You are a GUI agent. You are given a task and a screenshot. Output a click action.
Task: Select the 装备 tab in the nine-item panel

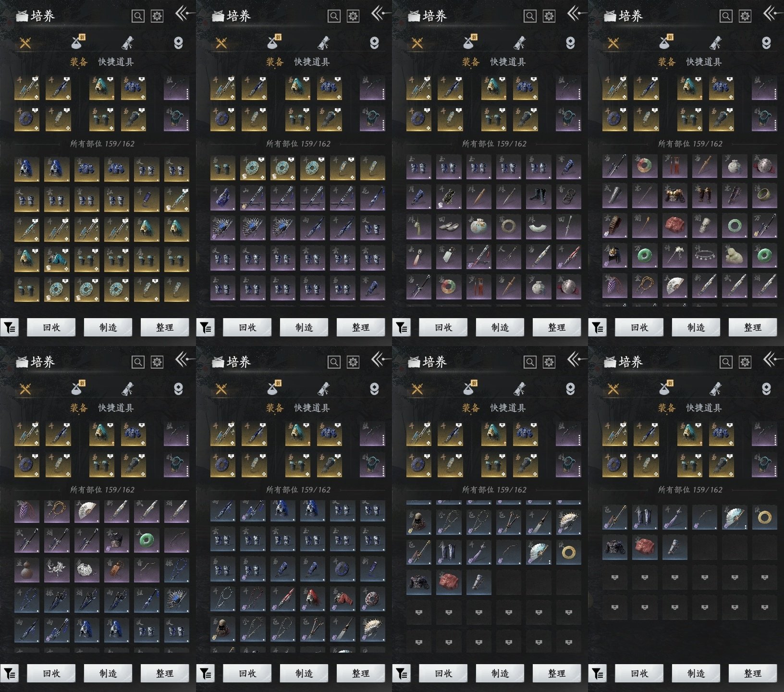[667, 408]
